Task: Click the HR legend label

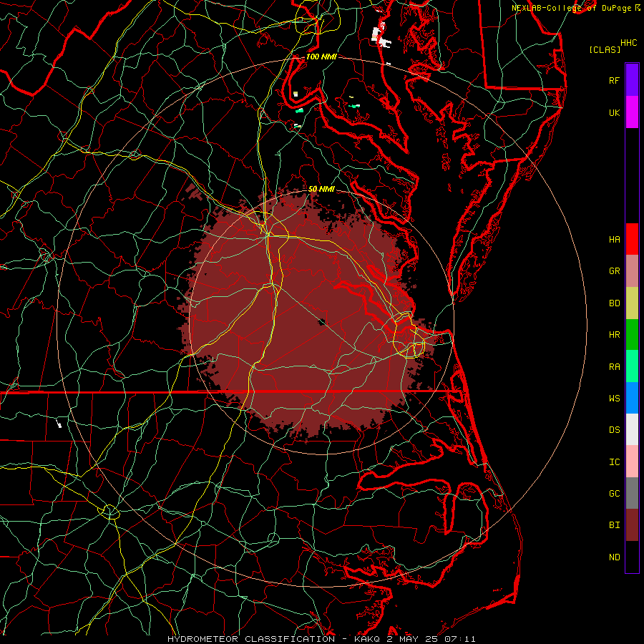Action: (x=614, y=335)
